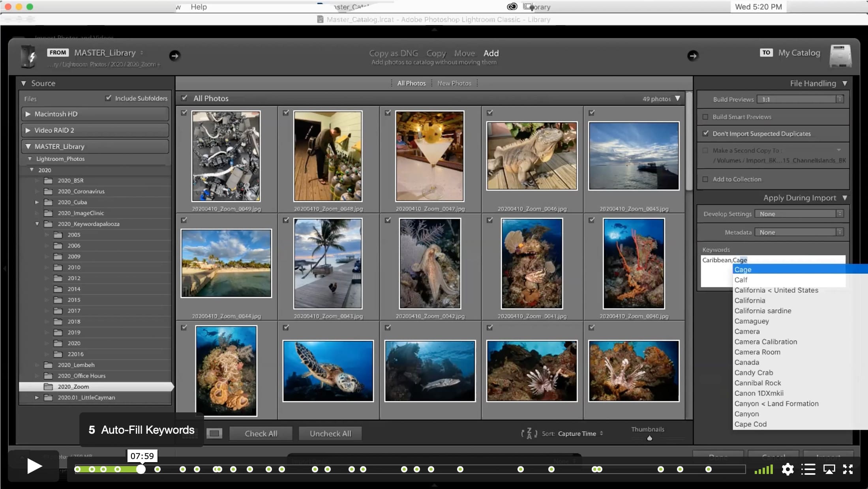Toggle Include Subfolders checkbox

(108, 98)
